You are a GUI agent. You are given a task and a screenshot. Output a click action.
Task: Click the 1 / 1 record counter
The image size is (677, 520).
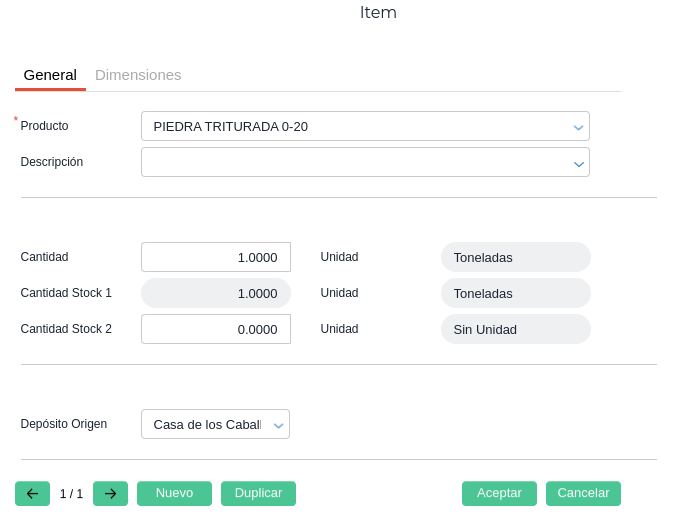tap(71, 494)
